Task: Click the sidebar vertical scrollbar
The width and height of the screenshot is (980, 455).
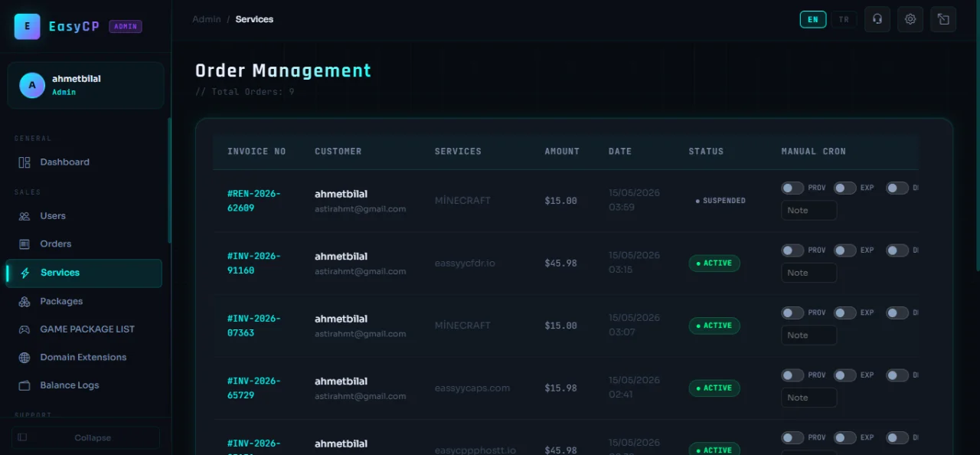Action: pos(169,181)
